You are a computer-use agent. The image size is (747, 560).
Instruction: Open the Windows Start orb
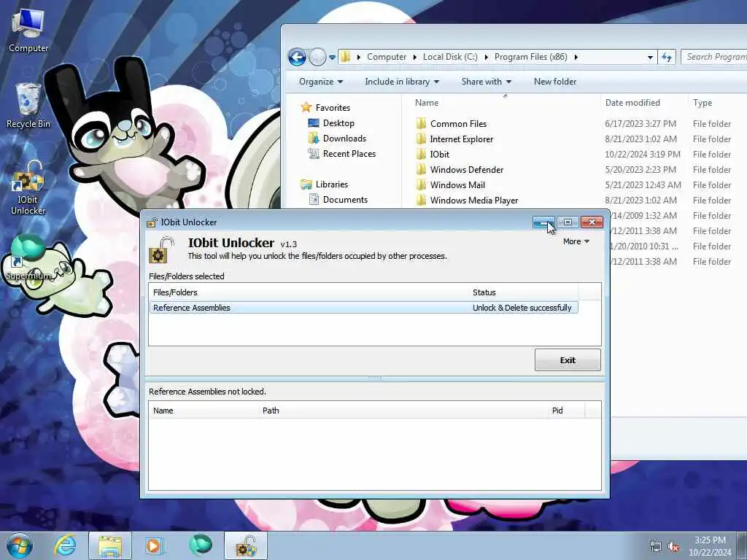pyautogui.click(x=20, y=545)
